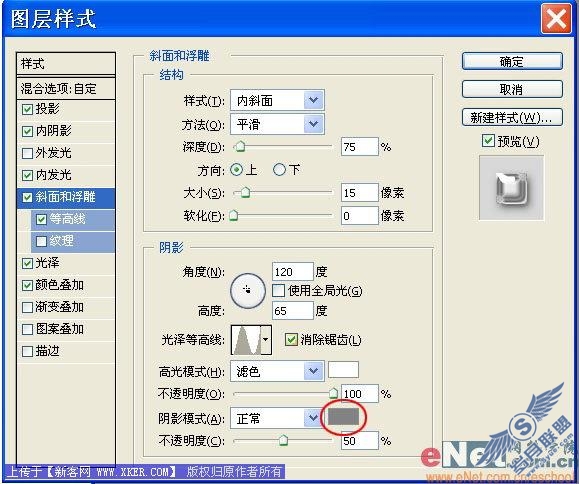Viewport: 579px width, 484px height.
Task: Open the 样式 (style) dropdown showing 内斜面
Action: click(x=277, y=100)
